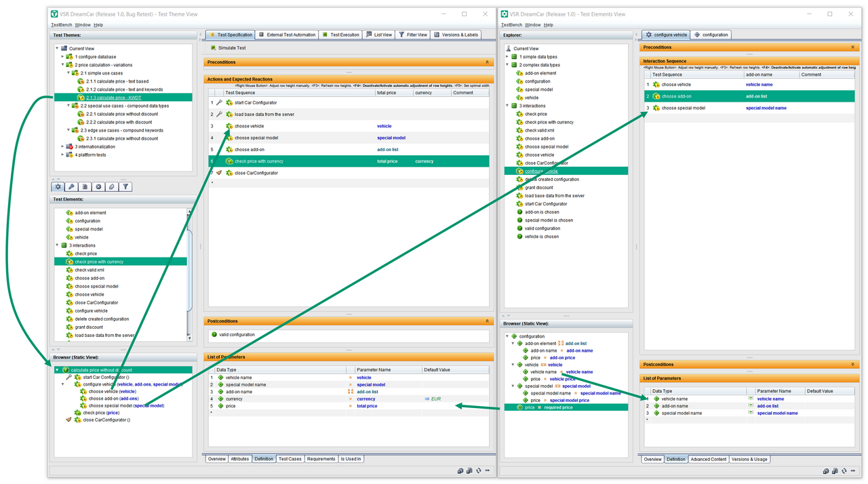Open the Help menu in Test Theme View

click(x=98, y=25)
